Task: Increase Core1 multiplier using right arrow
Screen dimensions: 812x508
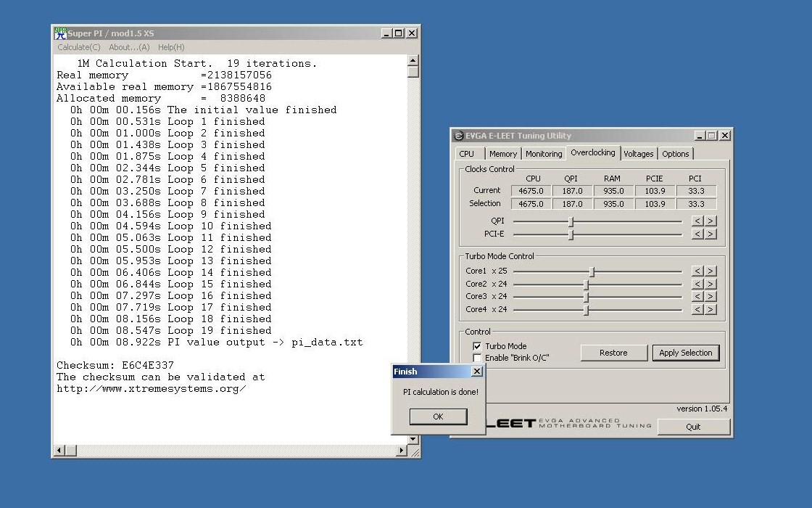Action: 710,271
